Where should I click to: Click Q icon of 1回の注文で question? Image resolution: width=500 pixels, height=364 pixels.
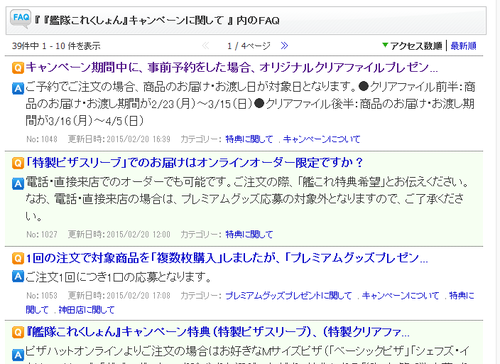18,258
